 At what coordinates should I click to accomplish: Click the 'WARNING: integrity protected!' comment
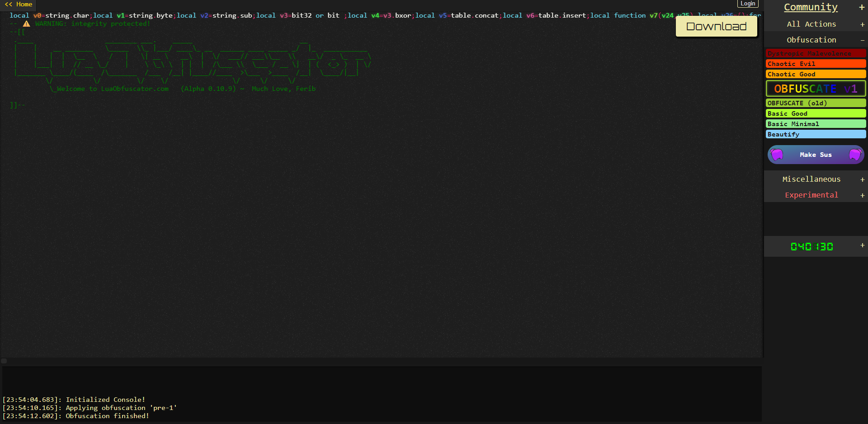(x=92, y=24)
